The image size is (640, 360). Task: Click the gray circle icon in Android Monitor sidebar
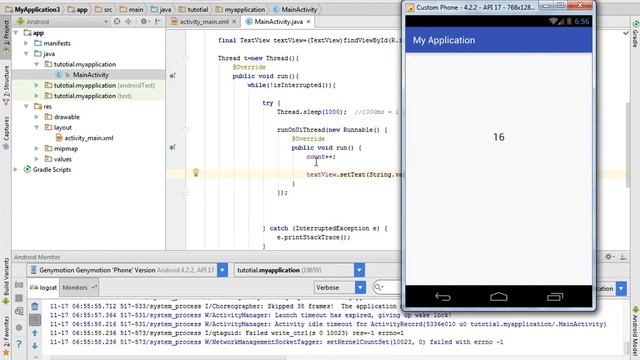click(x=19, y=327)
